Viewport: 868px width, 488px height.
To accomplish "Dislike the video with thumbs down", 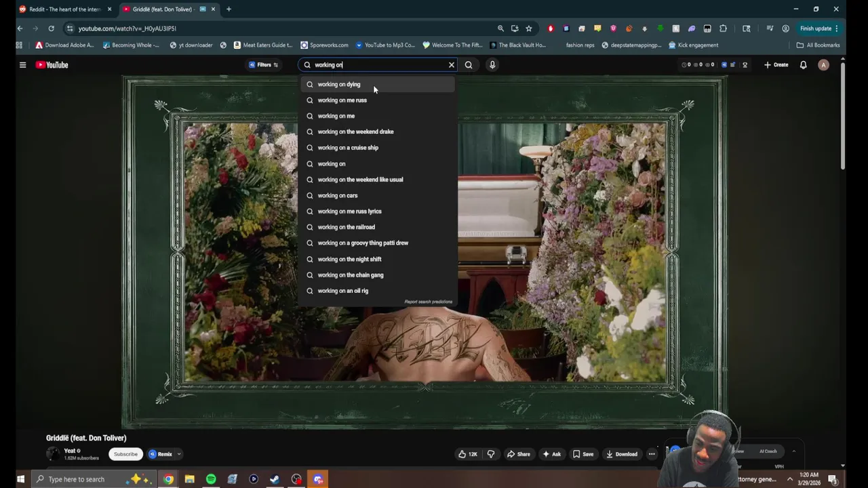I will click(491, 454).
